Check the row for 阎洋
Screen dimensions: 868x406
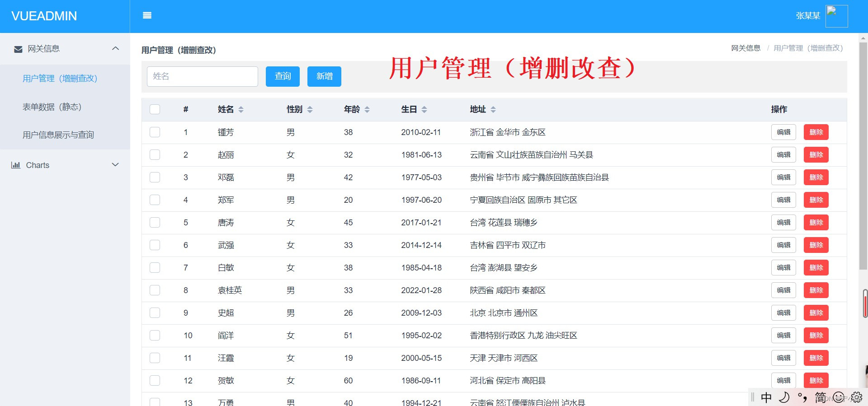[155, 335]
